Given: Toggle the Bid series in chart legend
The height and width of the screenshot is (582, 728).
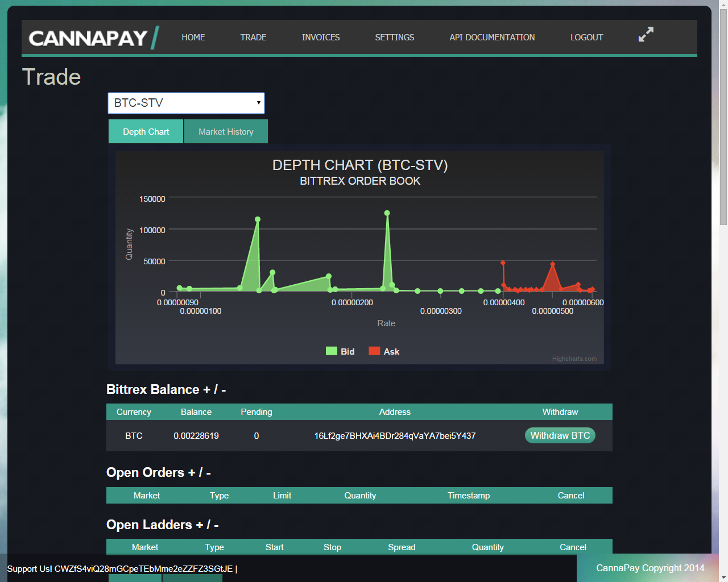Looking at the screenshot, I should coord(340,351).
